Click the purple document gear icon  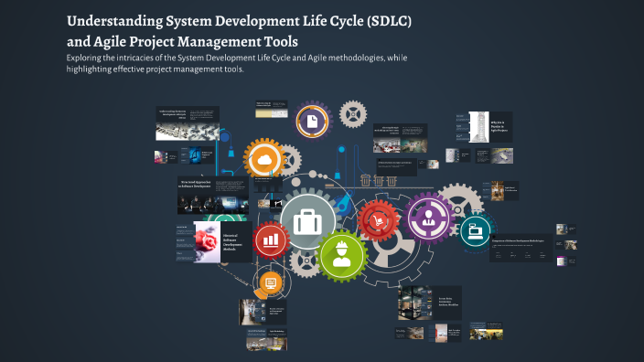pyautogui.click(x=312, y=121)
